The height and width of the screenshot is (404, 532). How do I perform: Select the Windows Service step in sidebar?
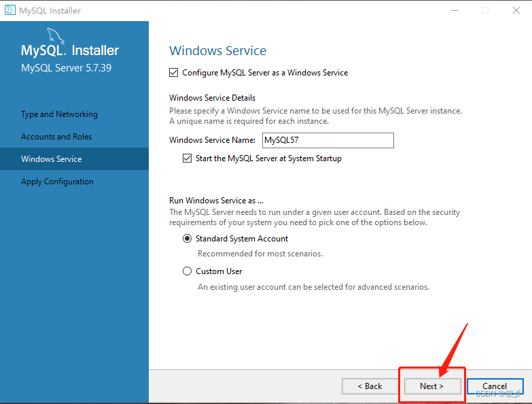point(74,159)
